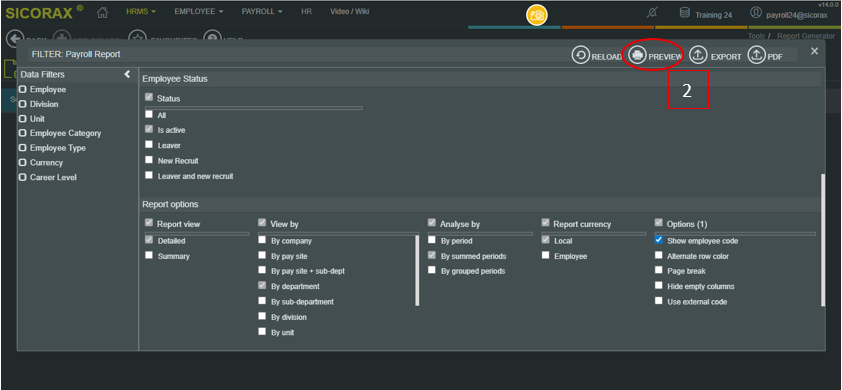
Task: Go to home via house icon
Action: pyautogui.click(x=102, y=12)
